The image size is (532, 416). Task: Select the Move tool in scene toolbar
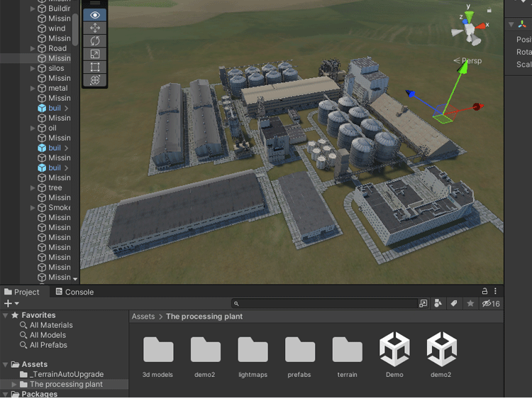(96, 28)
